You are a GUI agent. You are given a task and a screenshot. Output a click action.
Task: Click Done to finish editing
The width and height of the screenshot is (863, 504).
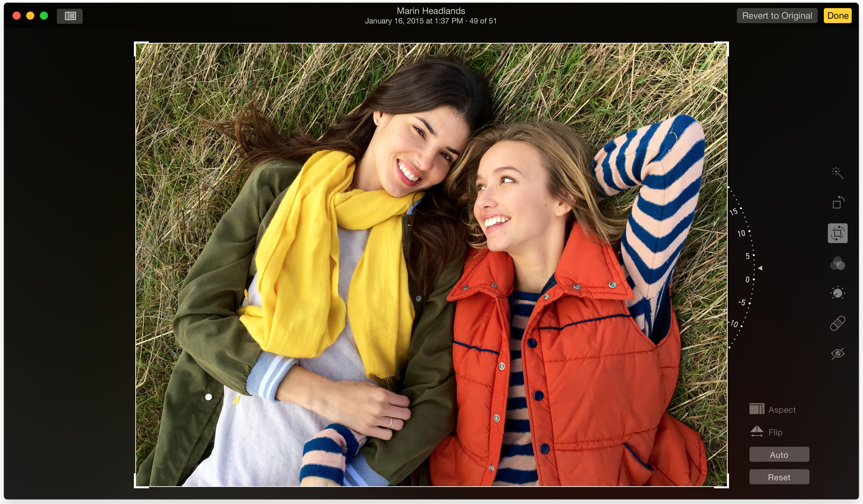click(x=837, y=15)
